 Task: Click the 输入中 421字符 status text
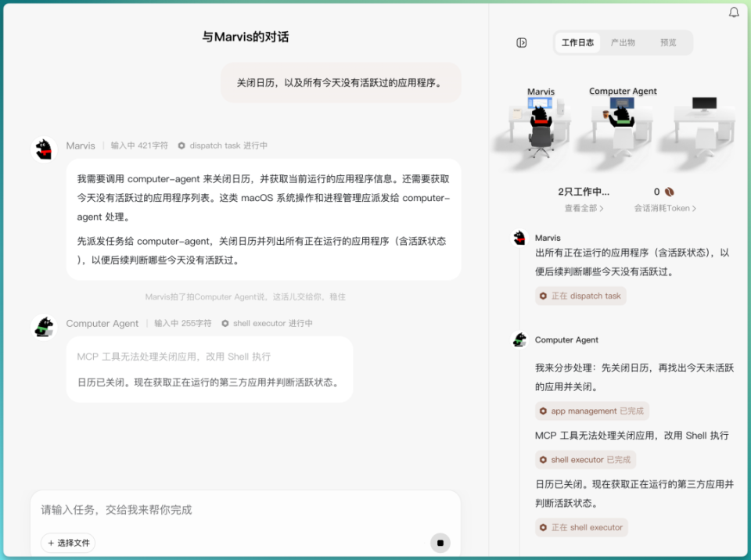click(139, 145)
